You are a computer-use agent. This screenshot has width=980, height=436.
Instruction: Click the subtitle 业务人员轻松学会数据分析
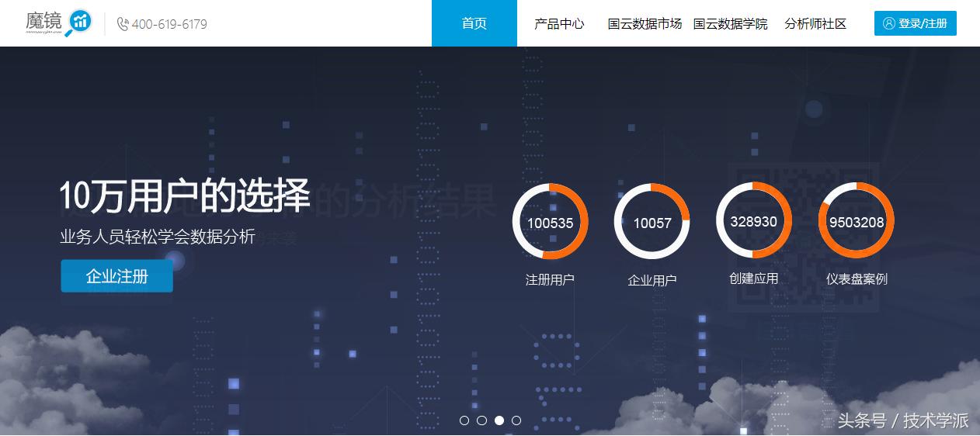[158, 237]
